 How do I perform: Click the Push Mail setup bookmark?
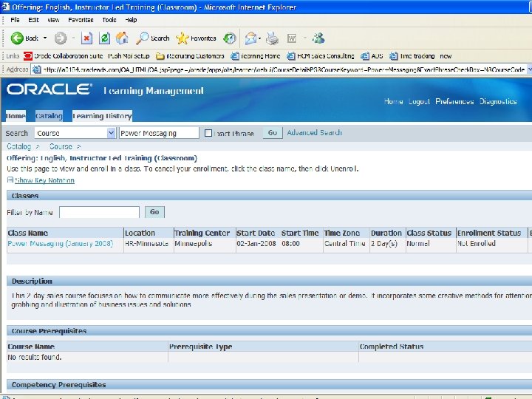[x=129, y=56]
